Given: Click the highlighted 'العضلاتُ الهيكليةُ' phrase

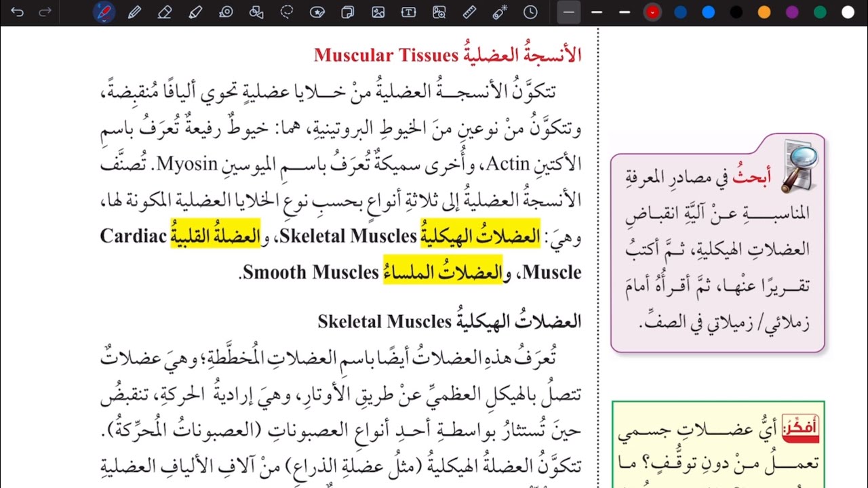Looking at the screenshot, I should (481, 235).
